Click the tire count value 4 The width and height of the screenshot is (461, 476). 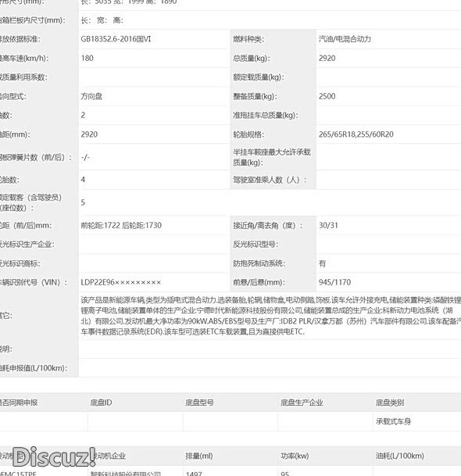(x=83, y=180)
